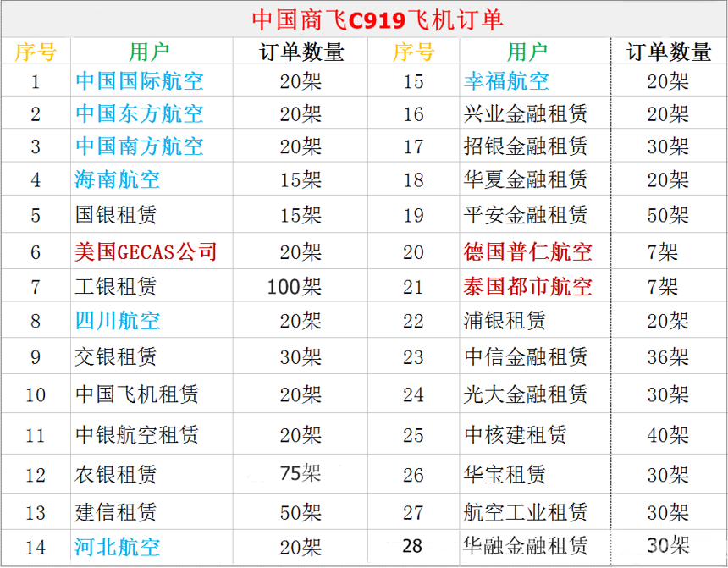Select the serial number 1 cell

tap(36, 80)
